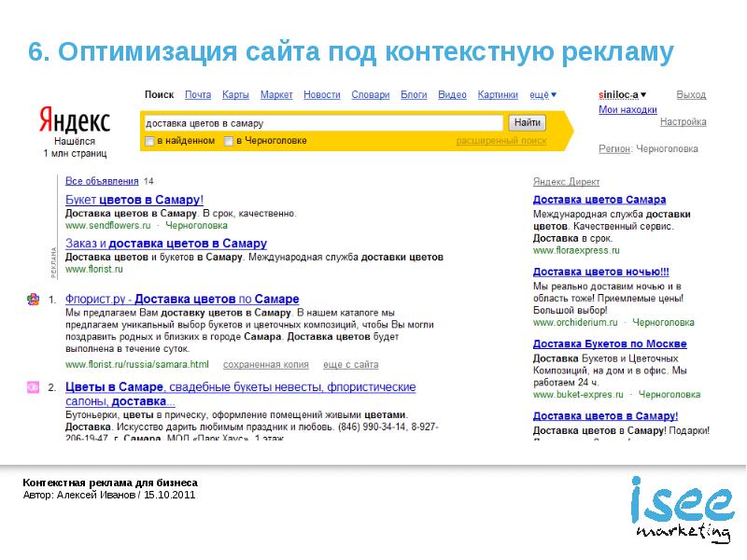Open the 'Букет цветов в Самару!' ad
The image size is (747, 560).
pos(134,200)
